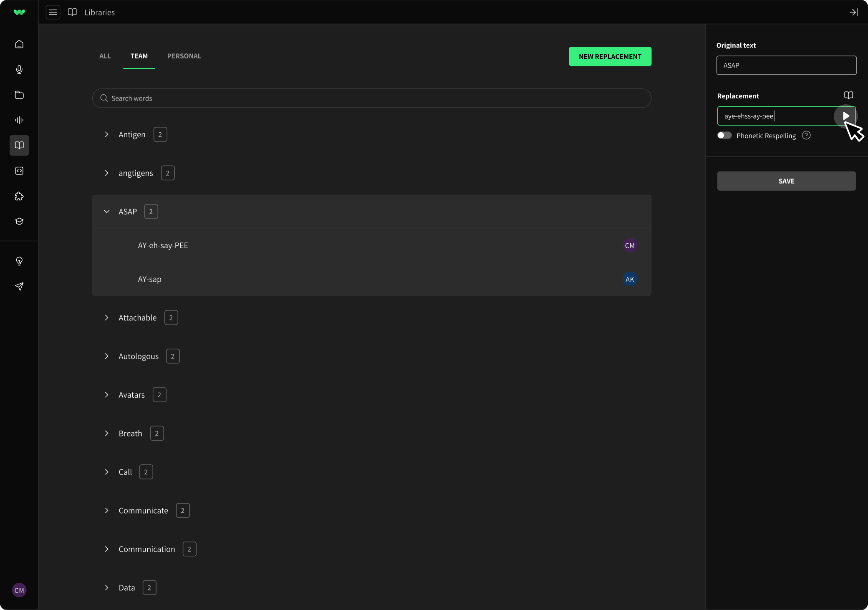Click the search words input field

point(371,98)
